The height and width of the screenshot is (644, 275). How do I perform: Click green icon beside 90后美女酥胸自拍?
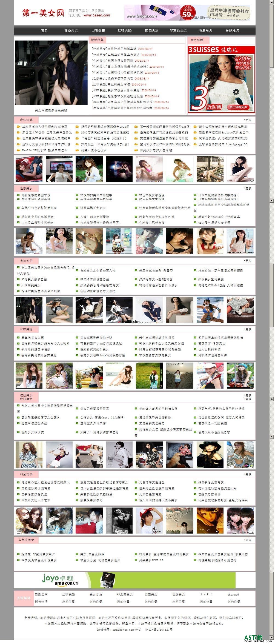18,280
